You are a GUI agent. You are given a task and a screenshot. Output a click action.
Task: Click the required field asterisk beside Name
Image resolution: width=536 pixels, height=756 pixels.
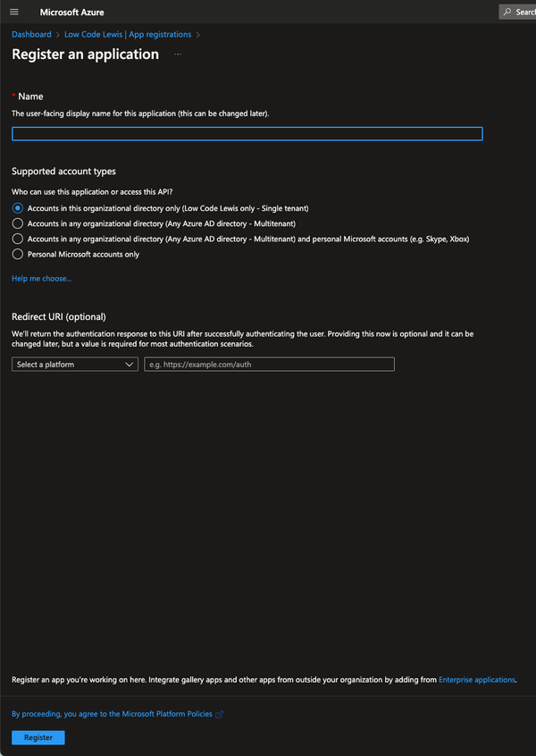pos(12,96)
